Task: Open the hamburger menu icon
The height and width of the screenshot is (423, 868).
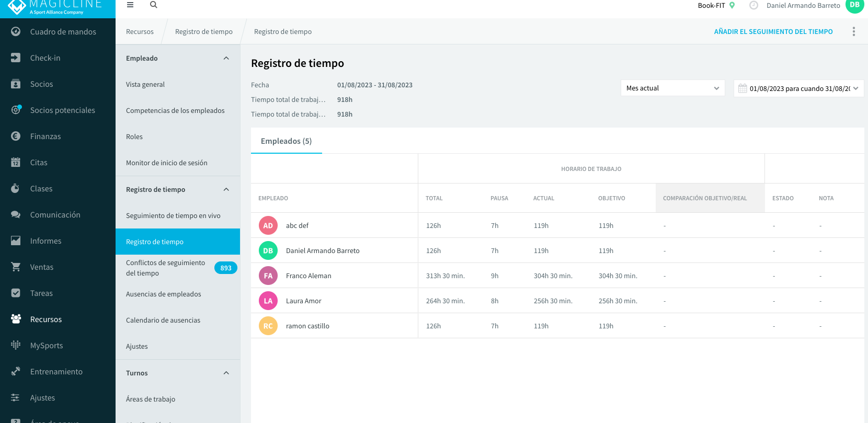Action: (x=130, y=5)
